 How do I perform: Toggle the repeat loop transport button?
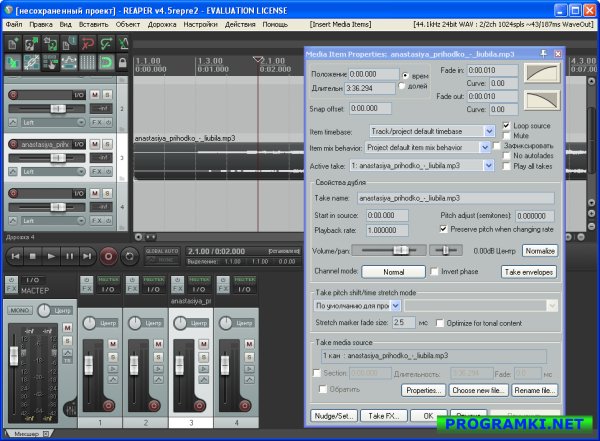coord(130,256)
